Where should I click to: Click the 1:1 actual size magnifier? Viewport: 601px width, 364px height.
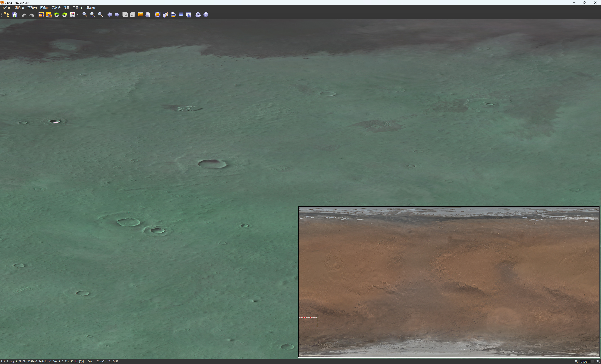[92, 15]
